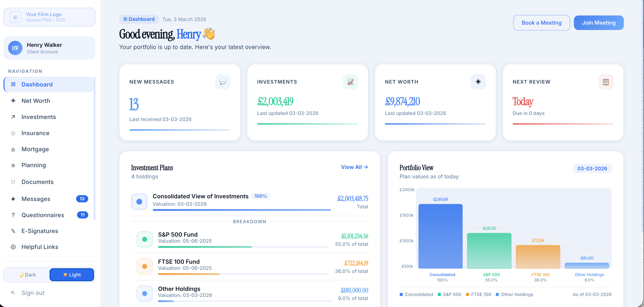Click the £9,874,210 net worth value
Image resolution: width=644 pixels, height=307 pixels.
coord(402,101)
